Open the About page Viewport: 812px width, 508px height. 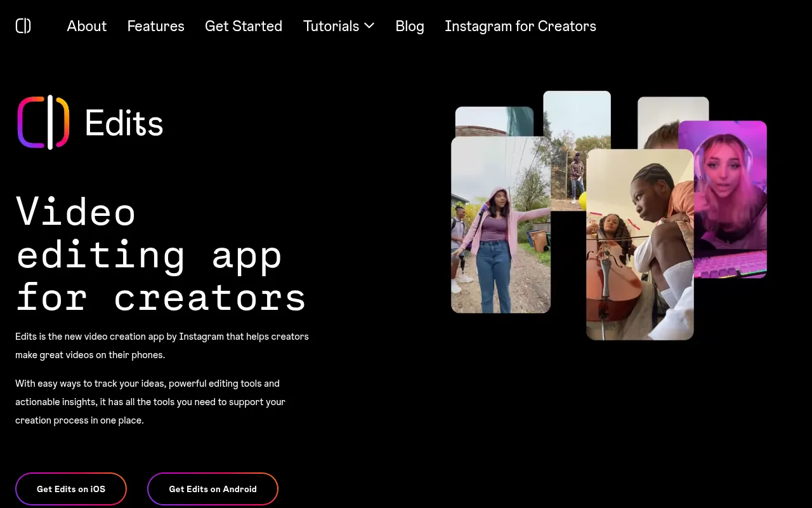point(87,26)
